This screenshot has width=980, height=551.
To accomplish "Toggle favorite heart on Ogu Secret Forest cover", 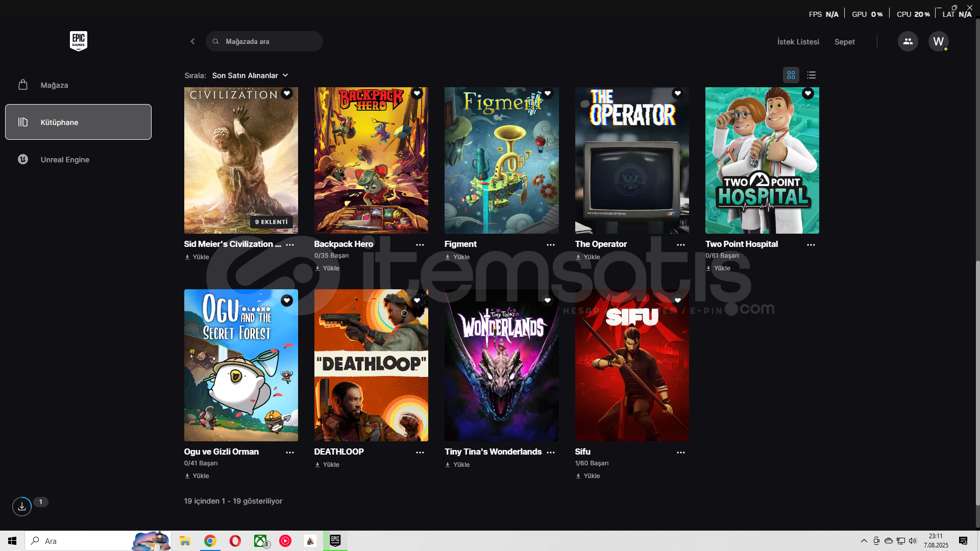I will pos(287,300).
